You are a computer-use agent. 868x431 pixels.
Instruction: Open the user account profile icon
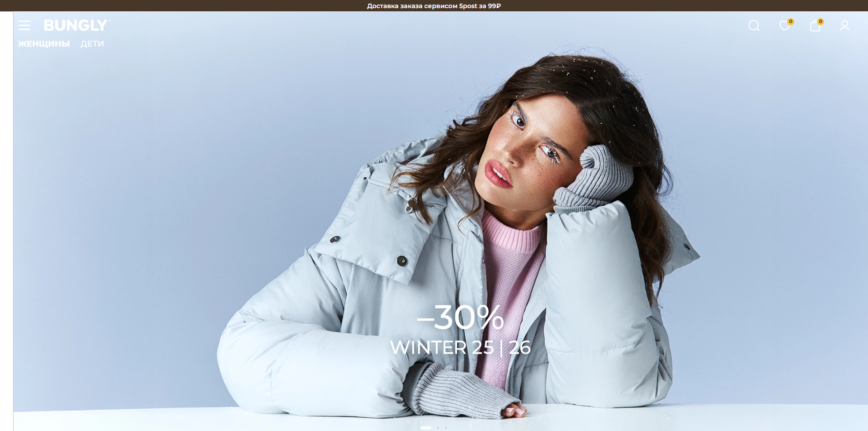844,25
